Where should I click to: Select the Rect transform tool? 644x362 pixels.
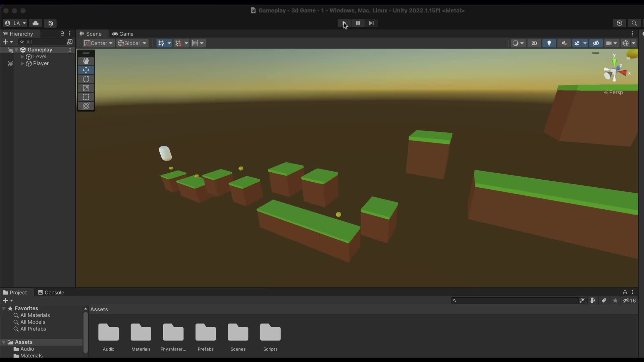pos(86,97)
